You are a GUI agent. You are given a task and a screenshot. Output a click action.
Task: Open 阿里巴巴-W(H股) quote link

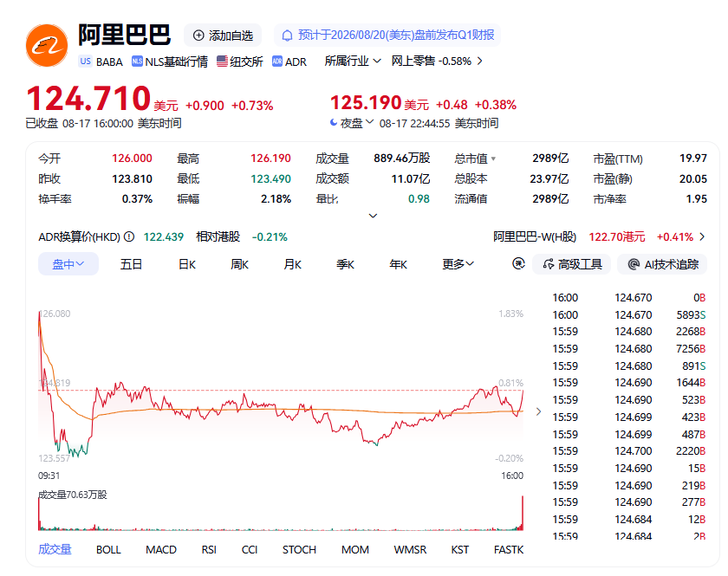[x=599, y=237]
